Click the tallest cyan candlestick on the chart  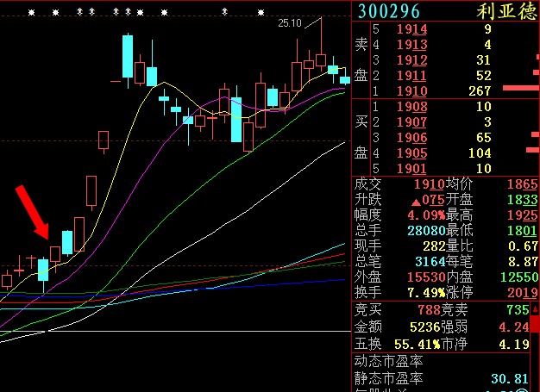(x=128, y=58)
